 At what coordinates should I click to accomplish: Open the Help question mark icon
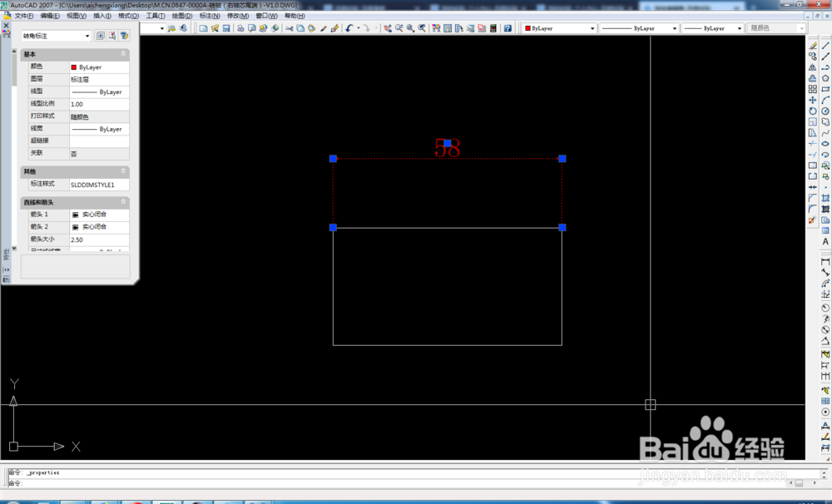[x=508, y=28]
